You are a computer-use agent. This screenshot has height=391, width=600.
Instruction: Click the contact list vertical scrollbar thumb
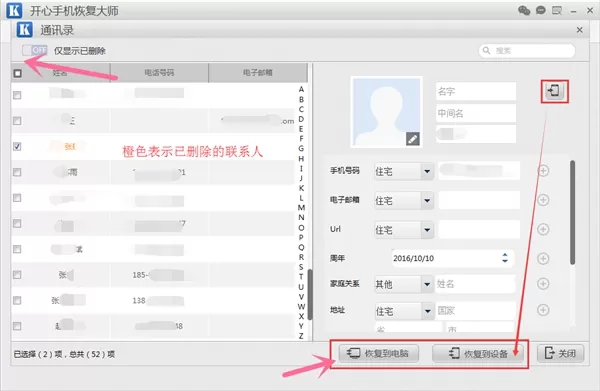[x=310, y=295]
